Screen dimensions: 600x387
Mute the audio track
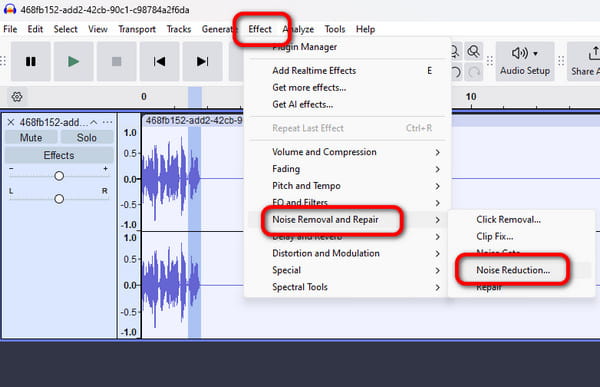click(31, 138)
